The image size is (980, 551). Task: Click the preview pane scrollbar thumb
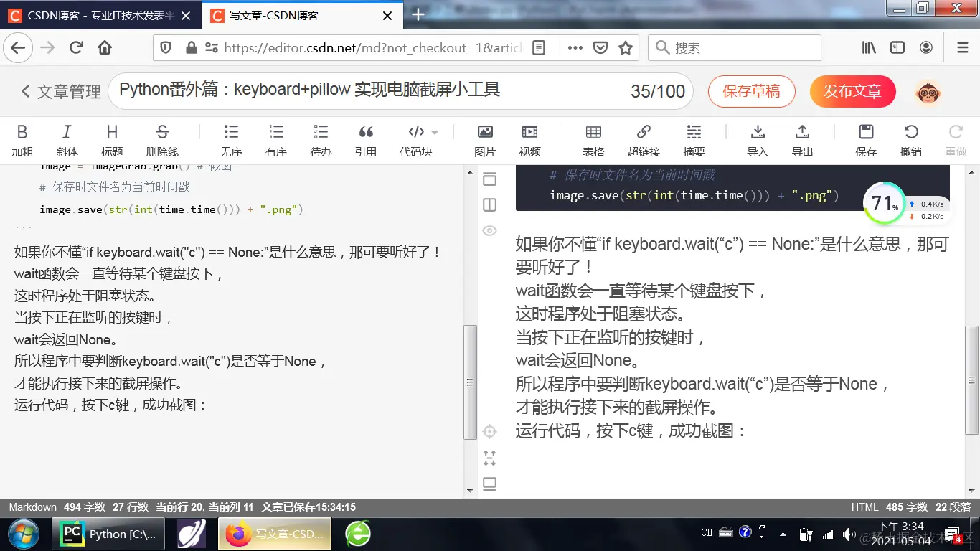[973, 382]
